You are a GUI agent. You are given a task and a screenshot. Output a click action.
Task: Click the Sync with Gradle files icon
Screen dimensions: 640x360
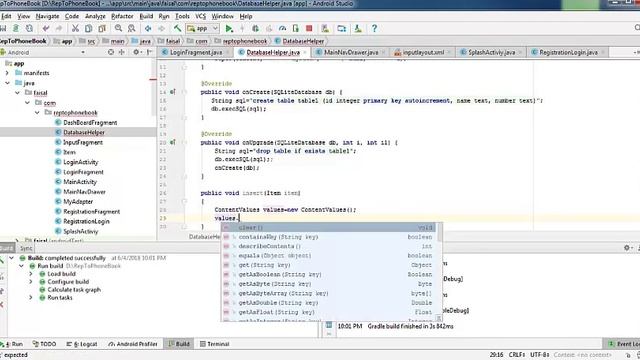[x=342, y=29]
